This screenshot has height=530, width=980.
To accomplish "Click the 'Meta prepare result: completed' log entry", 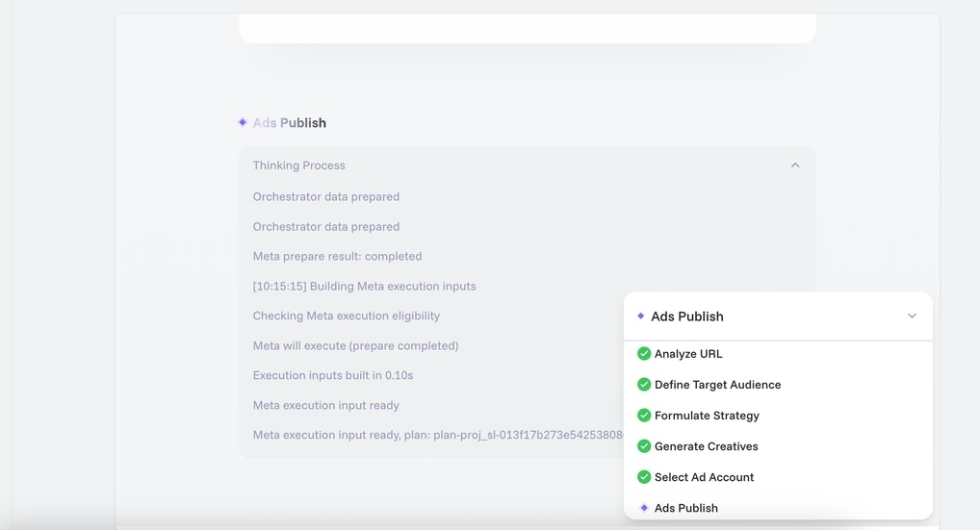I will tap(337, 256).
